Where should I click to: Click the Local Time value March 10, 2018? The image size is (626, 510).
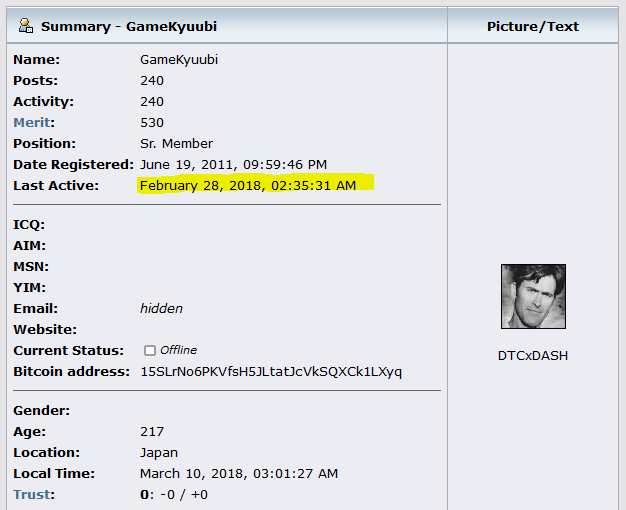point(239,474)
